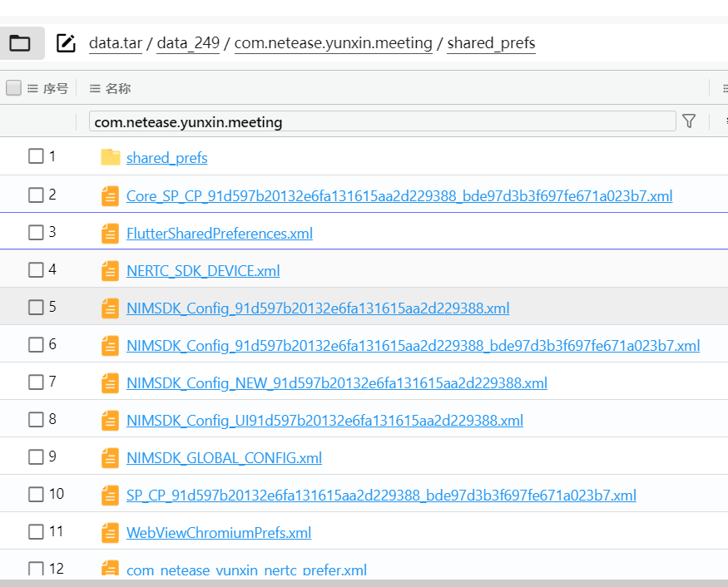Go to com.netease.yunxin.meeting breadcrumb
The image size is (728, 587).
point(334,43)
